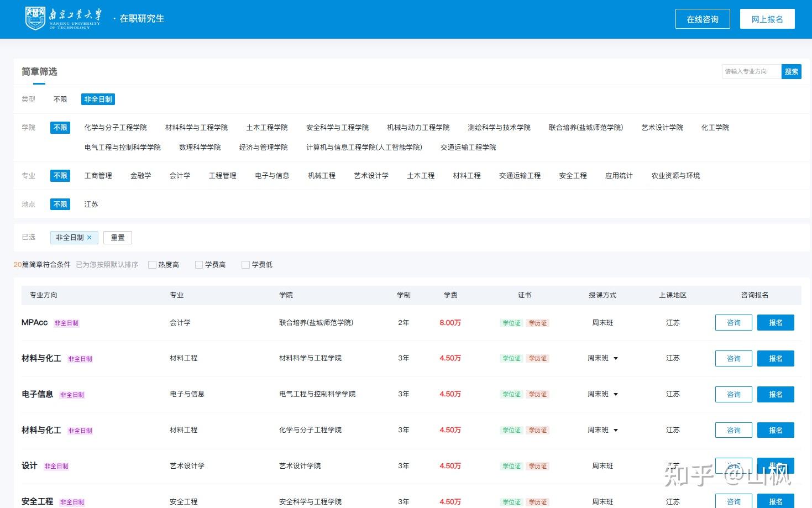The width and height of the screenshot is (812, 508).
Task: Filter by 艺术设计学 major in filter row
Action: pyautogui.click(x=371, y=176)
